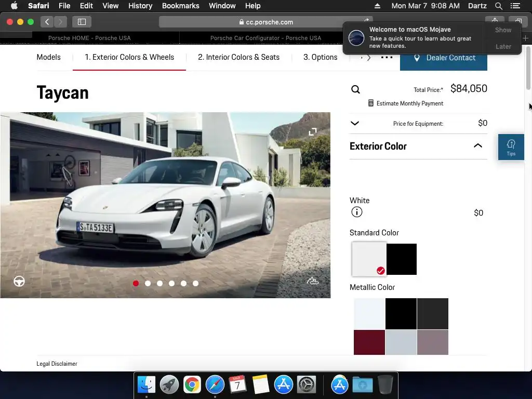Choose the black metallic color swatch
This screenshot has width=532, height=399.
pyautogui.click(x=401, y=314)
